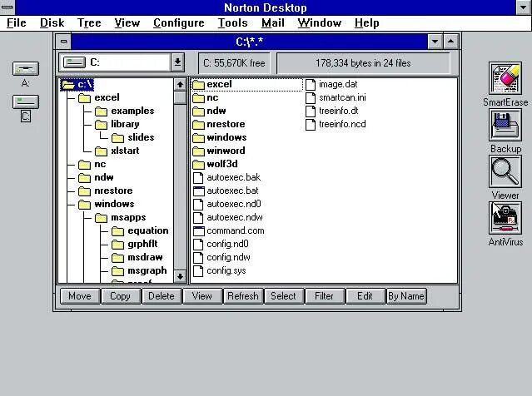
Task: Select the grphflt folder in directory tree
Action: click(x=142, y=244)
